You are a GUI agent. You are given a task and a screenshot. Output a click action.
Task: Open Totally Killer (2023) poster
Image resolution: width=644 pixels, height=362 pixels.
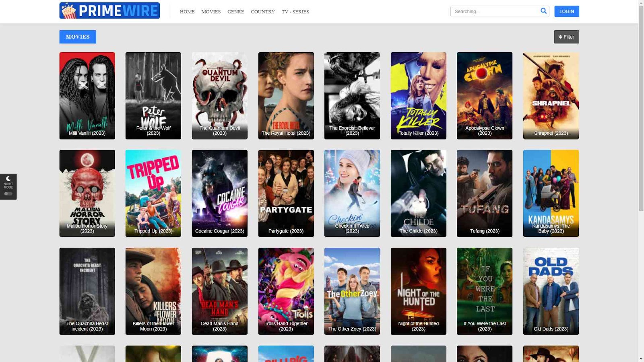pos(419,96)
